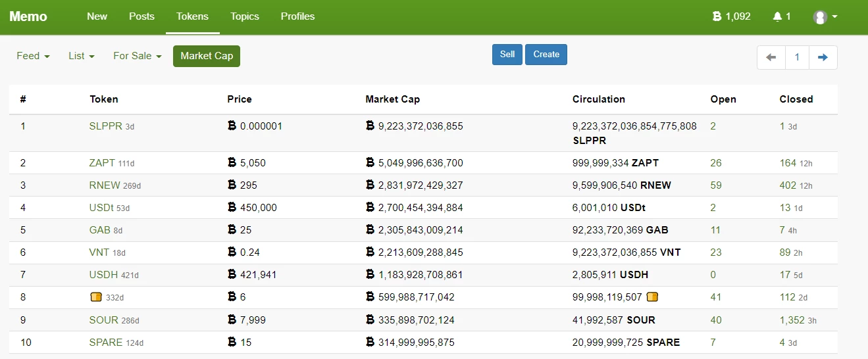This screenshot has width=868, height=359.
Task: Open the Topics tab
Action: point(245,16)
